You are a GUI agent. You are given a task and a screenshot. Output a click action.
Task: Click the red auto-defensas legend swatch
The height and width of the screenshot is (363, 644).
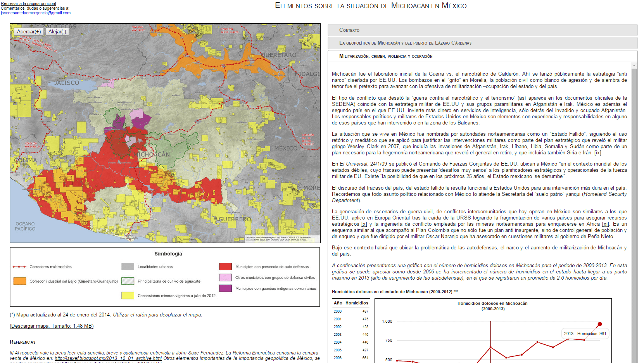tap(225, 266)
